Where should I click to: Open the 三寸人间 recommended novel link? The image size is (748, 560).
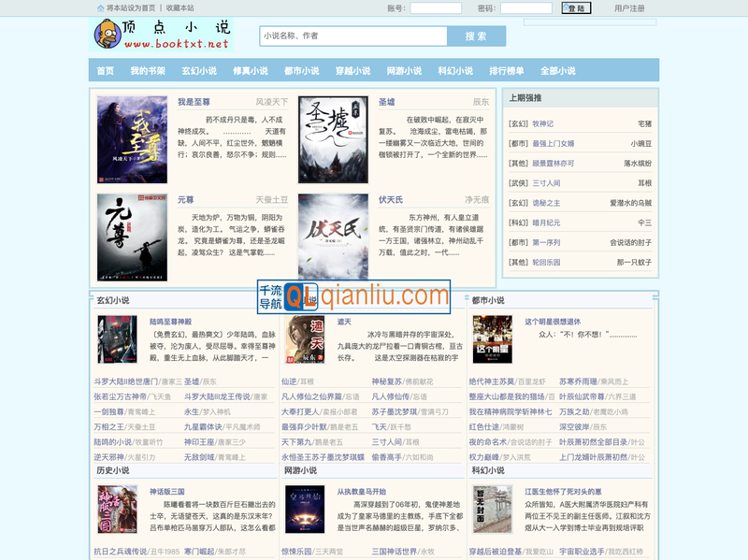pos(546,183)
